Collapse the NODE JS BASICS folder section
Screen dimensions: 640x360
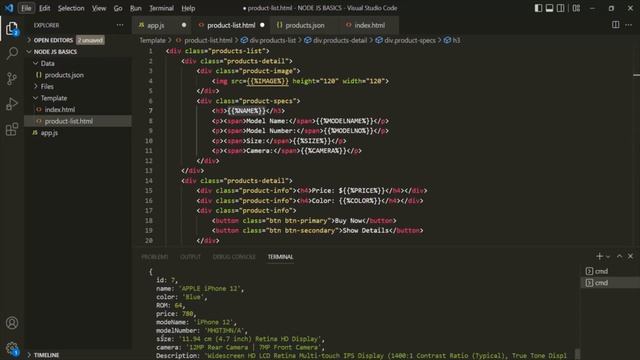pyautogui.click(x=55, y=52)
